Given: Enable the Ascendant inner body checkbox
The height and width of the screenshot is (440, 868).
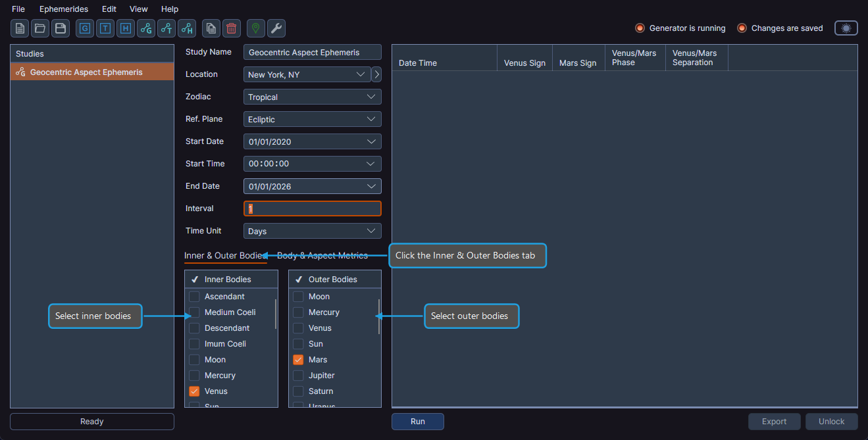Looking at the screenshot, I should tap(194, 296).
